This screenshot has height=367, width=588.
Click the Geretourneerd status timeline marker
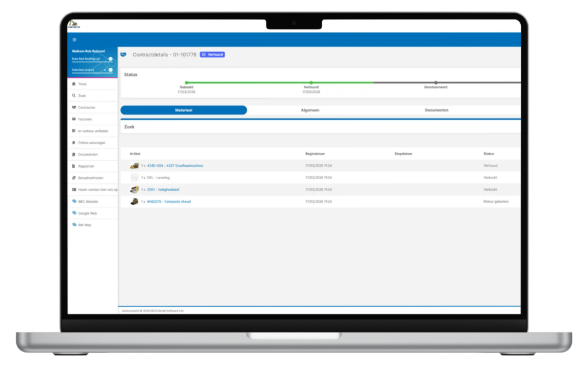(436, 83)
